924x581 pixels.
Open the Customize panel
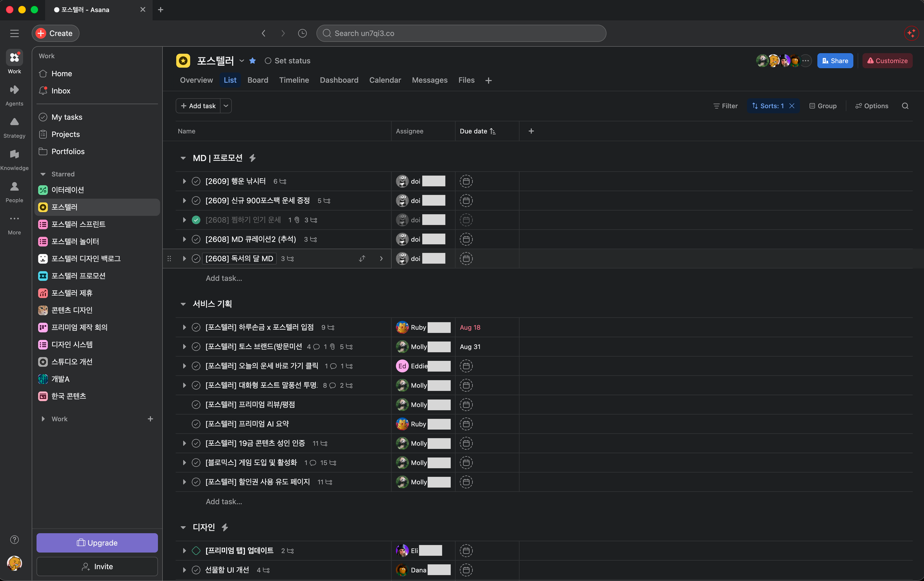click(x=887, y=61)
